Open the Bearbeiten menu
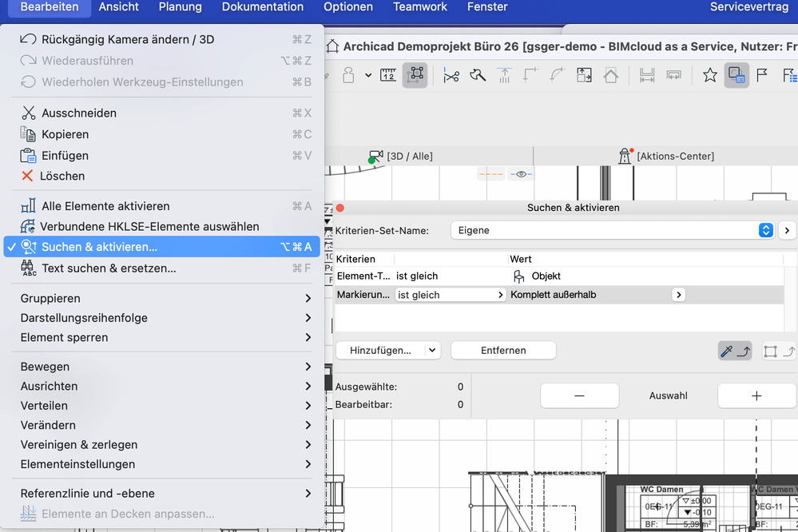 click(x=50, y=7)
